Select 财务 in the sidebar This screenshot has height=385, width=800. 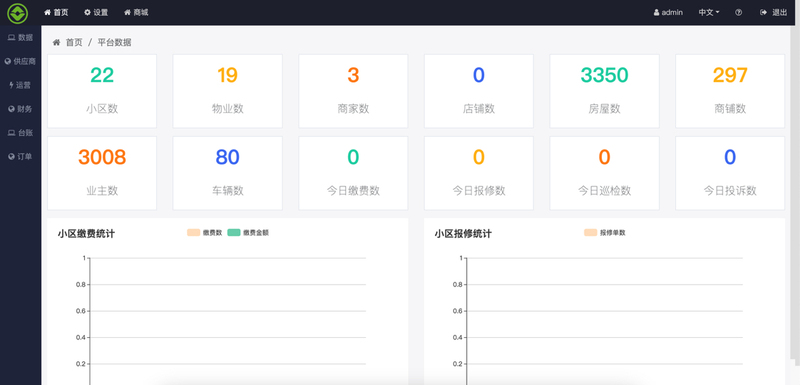pos(20,109)
